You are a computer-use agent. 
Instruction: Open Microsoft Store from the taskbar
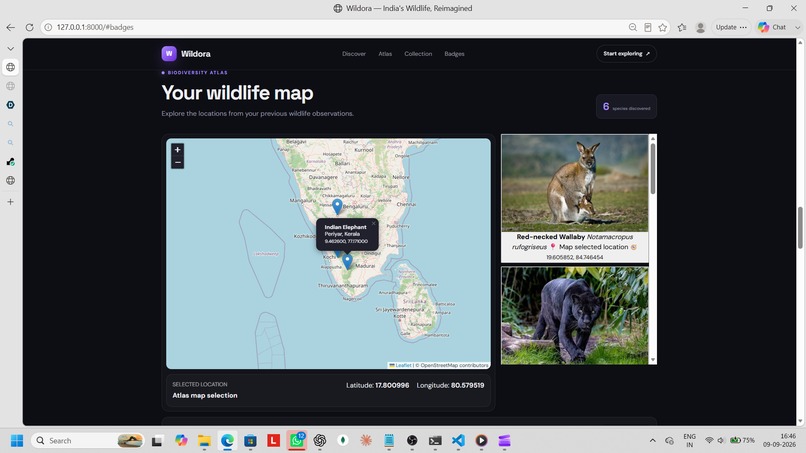[250, 441]
